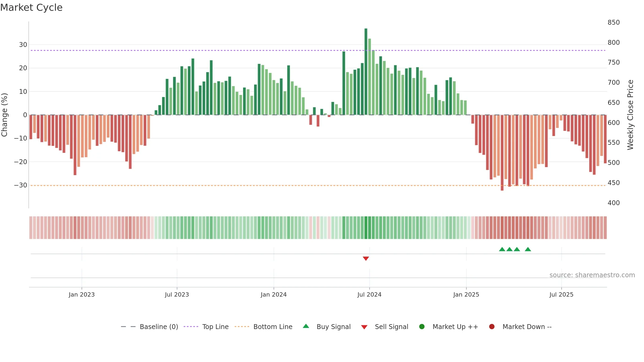644x362 pixels.
Task: Click the red Sell Signal triangle in legend
Action: pyautogui.click(x=364, y=327)
